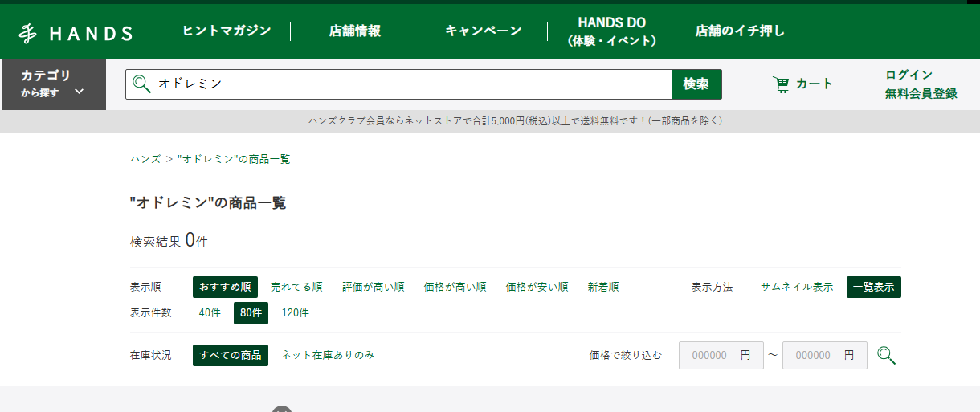Image resolution: width=980 pixels, height=412 pixels.
Task: Click the HANDS logo
Action: [x=76, y=33]
